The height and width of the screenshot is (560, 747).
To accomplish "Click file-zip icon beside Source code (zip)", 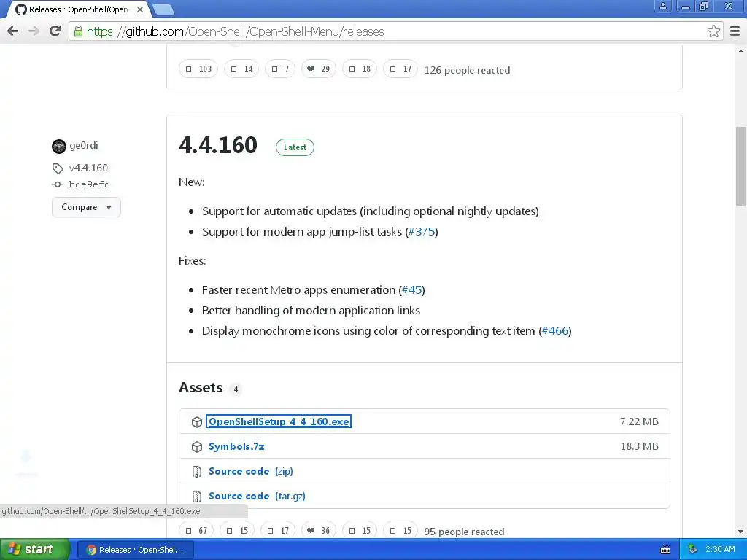I will [197, 472].
